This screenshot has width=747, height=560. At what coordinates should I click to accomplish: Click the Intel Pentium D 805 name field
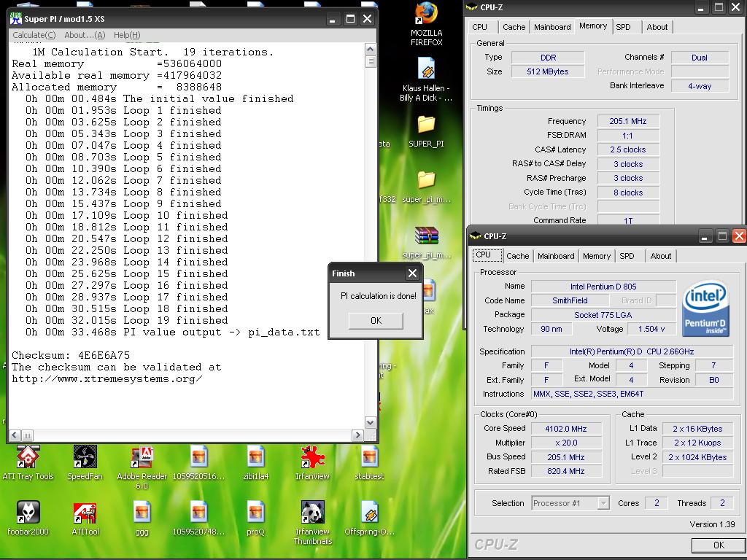pyautogui.click(x=603, y=287)
